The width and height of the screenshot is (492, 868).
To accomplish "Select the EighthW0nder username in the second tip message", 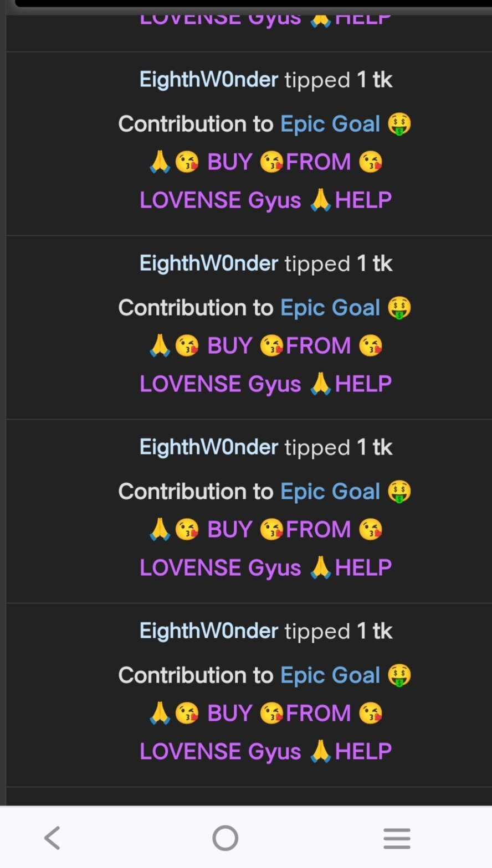I will [208, 263].
